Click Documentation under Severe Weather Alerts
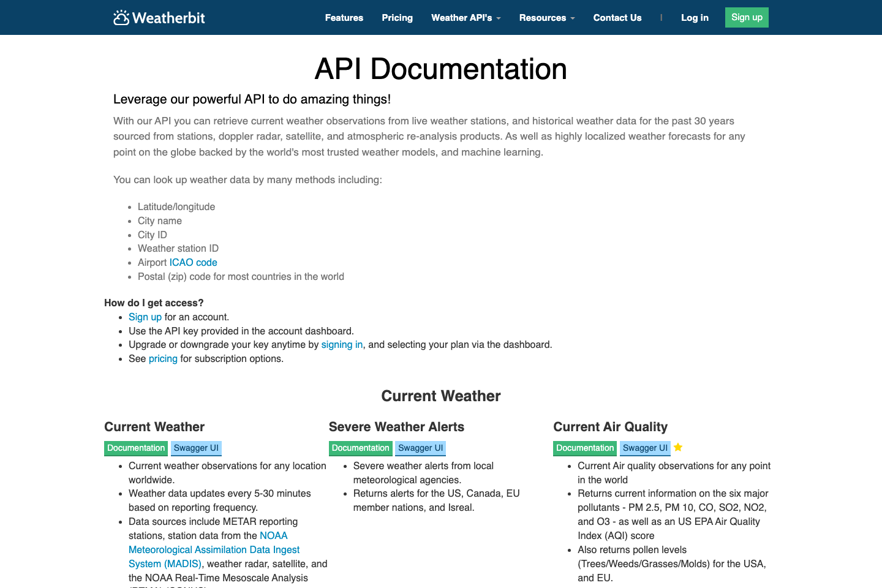This screenshot has height=588, width=882. pos(360,448)
